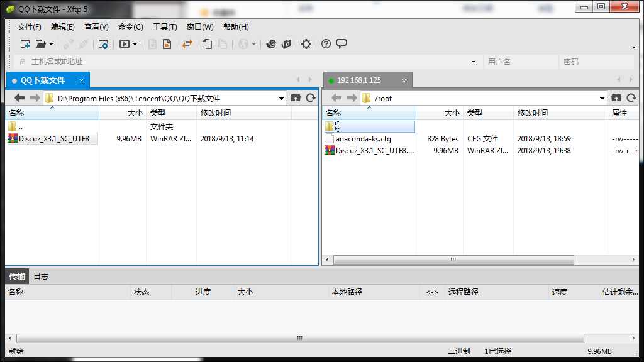Click the 密码 input field
The width and height of the screenshot is (644, 362).
tap(596, 62)
